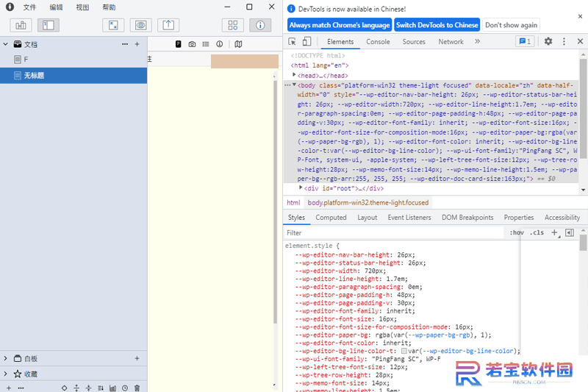
Task: Click the circled info icon in inspector
Action: (220, 44)
